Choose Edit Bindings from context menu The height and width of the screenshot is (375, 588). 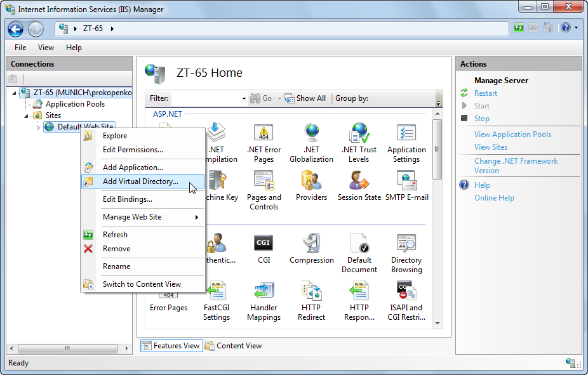pyautogui.click(x=143, y=199)
